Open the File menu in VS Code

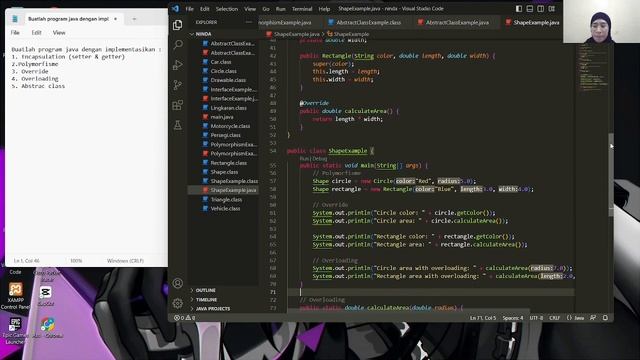tap(190, 9)
